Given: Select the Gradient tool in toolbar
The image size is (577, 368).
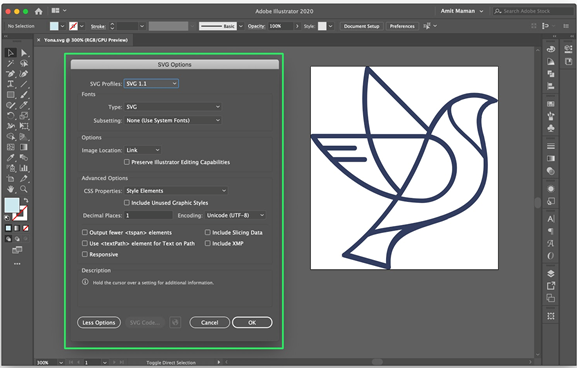Looking at the screenshot, I should tap(24, 147).
